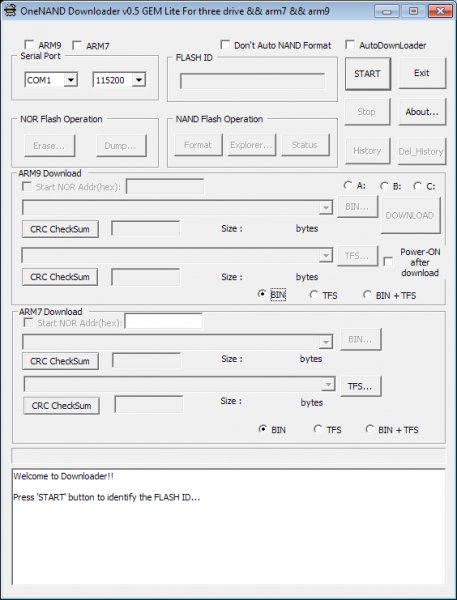Viewport: 457px width, 600px height.
Task: Click the Stop button
Action: click(x=367, y=112)
